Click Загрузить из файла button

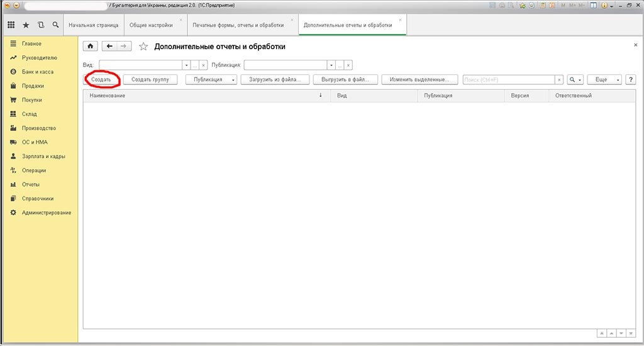279,80
